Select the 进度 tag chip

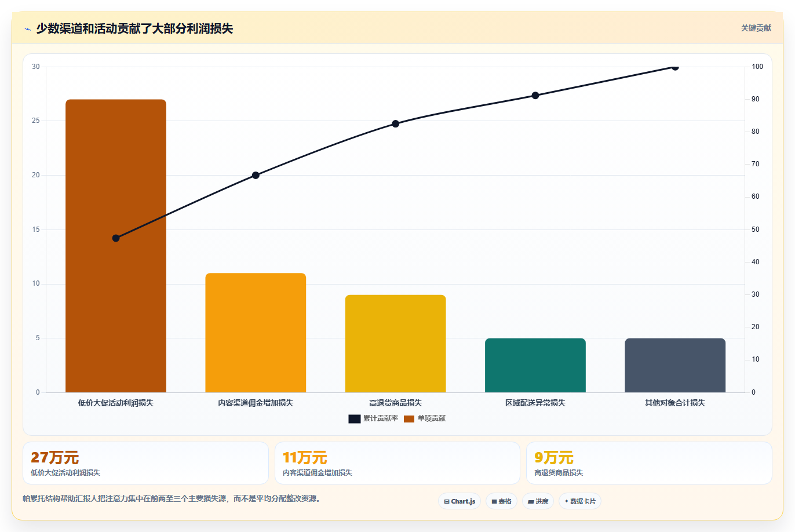(538, 501)
